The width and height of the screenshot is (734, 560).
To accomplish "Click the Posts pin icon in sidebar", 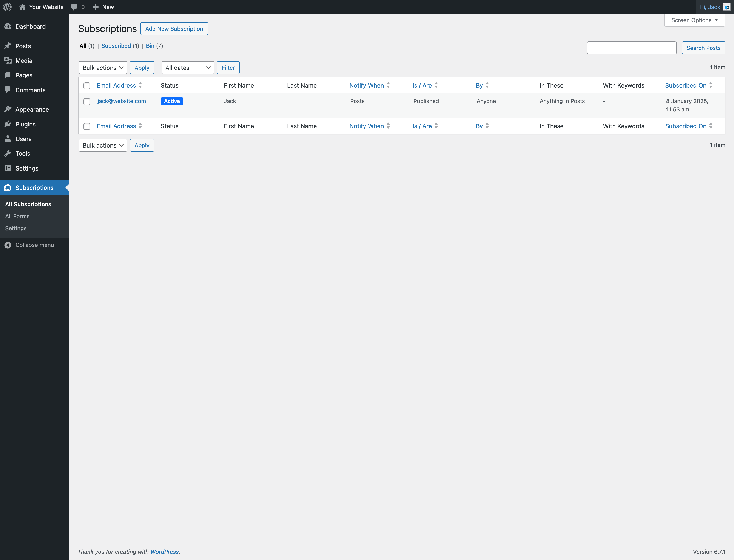I will pos(8,46).
